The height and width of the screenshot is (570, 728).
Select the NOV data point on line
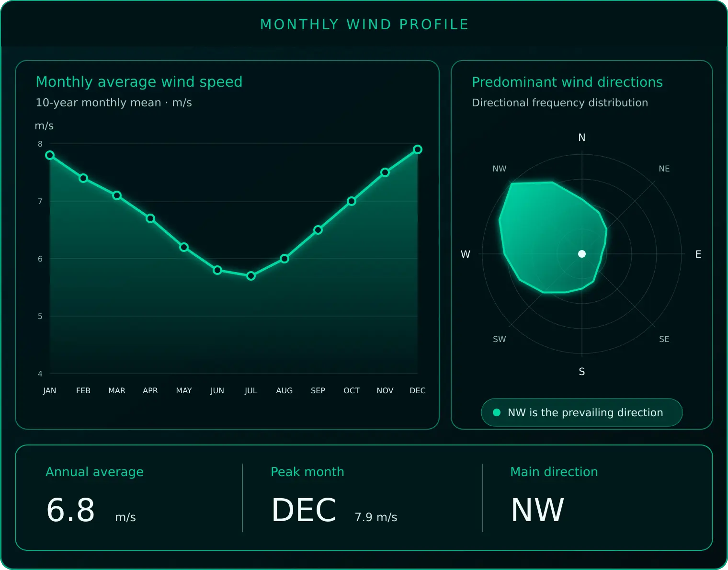tap(385, 172)
